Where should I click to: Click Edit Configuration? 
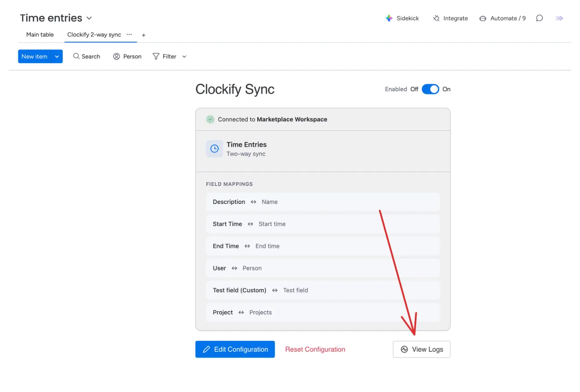[x=235, y=349]
